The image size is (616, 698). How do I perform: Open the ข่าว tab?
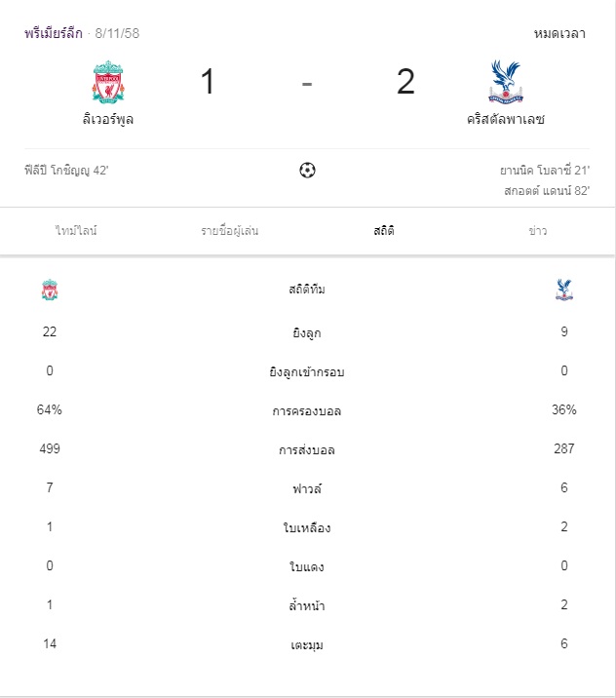pos(537,231)
